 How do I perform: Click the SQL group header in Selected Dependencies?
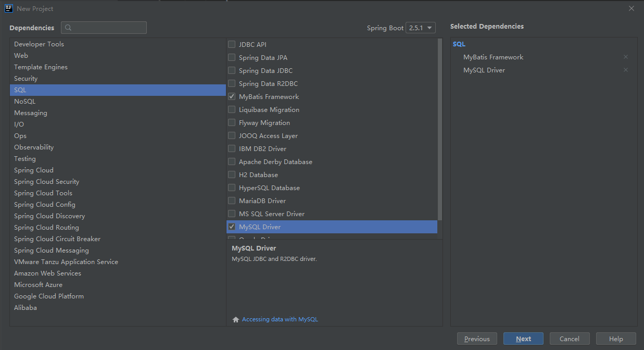click(x=459, y=44)
